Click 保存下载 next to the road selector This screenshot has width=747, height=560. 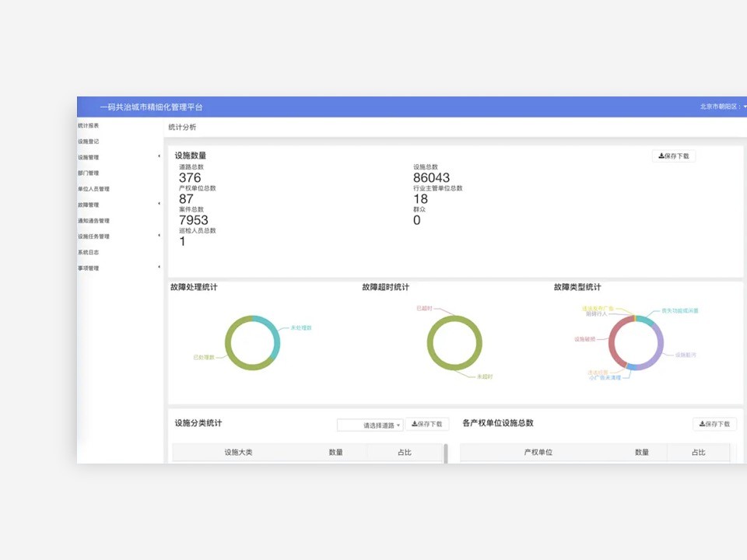point(426,425)
